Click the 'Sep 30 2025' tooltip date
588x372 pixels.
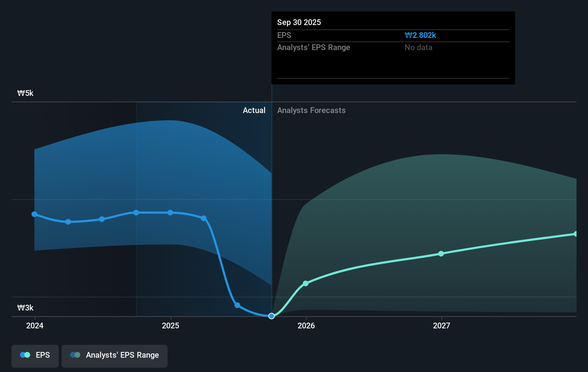pyautogui.click(x=299, y=22)
